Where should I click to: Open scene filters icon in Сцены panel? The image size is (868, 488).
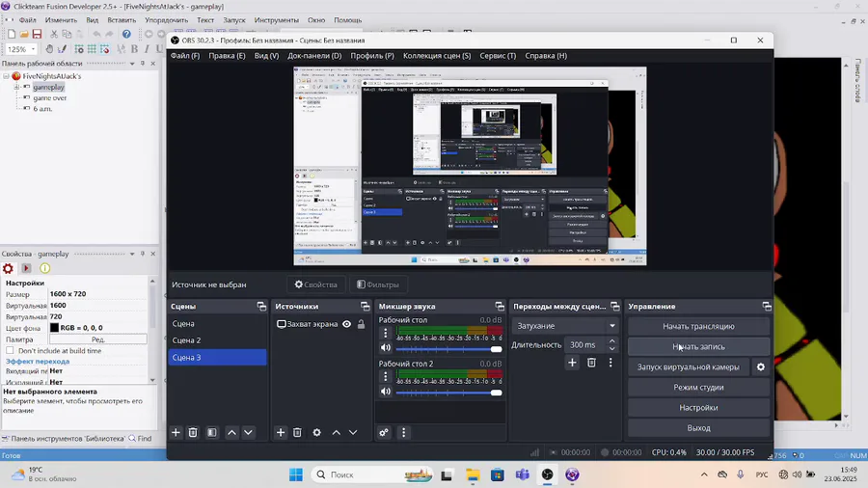pyautogui.click(x=212, y=432)
